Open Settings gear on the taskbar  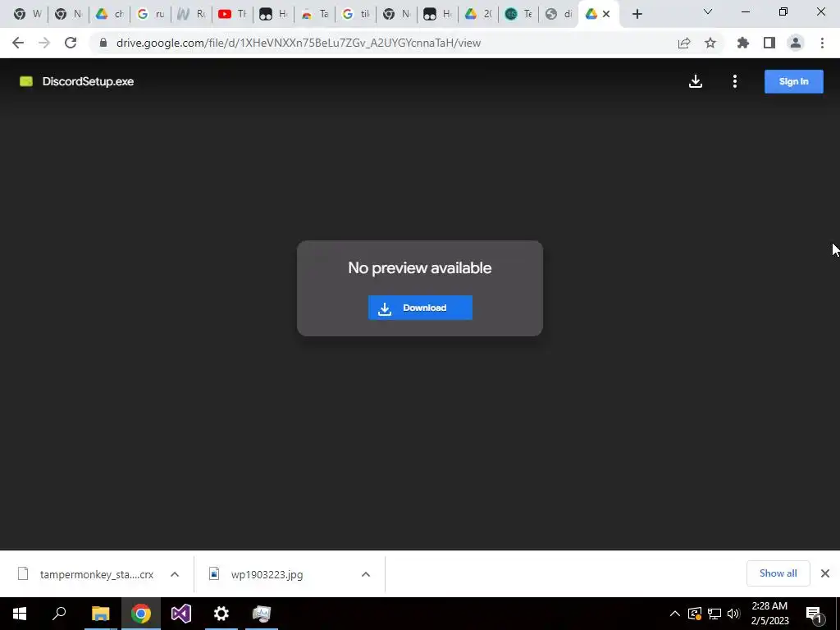221,614
